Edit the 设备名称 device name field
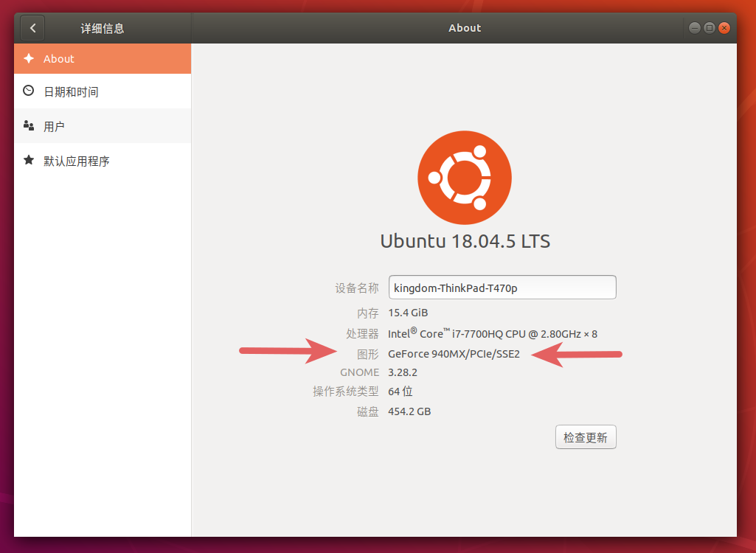Image resolution: width=756 pixels, height=553 pixels. click(502, 288)
